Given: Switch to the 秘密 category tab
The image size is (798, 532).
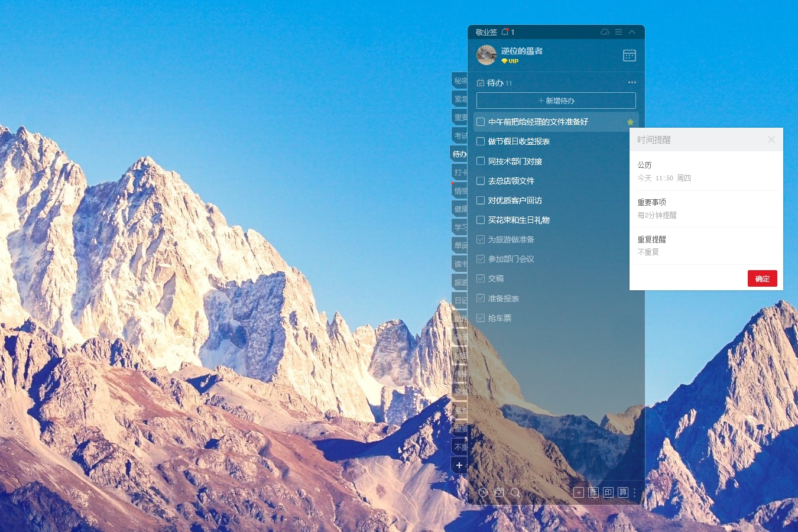Looking at the screenshot, I should (460, 80).
